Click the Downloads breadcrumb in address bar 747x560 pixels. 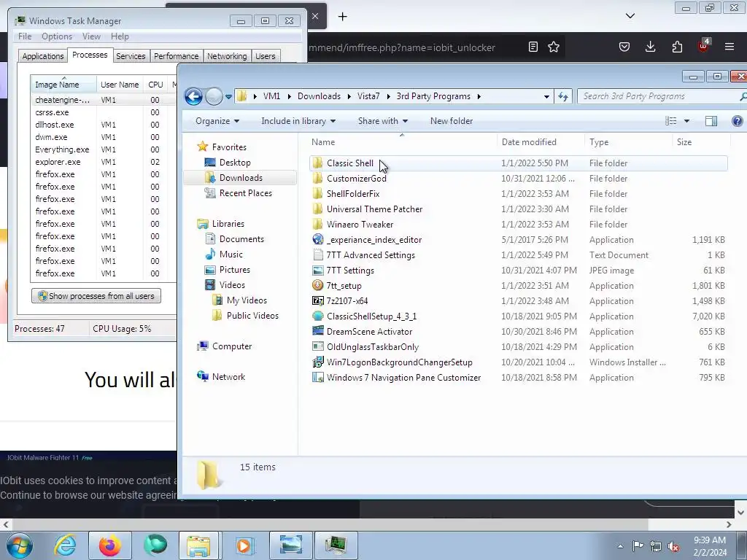(x=319, y=97)
